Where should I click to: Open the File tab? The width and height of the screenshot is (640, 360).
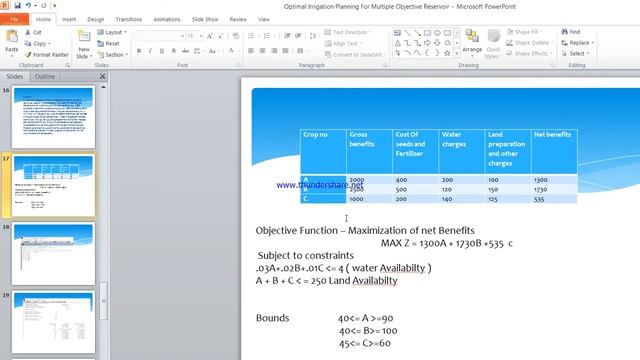click(x=14, y=19)
